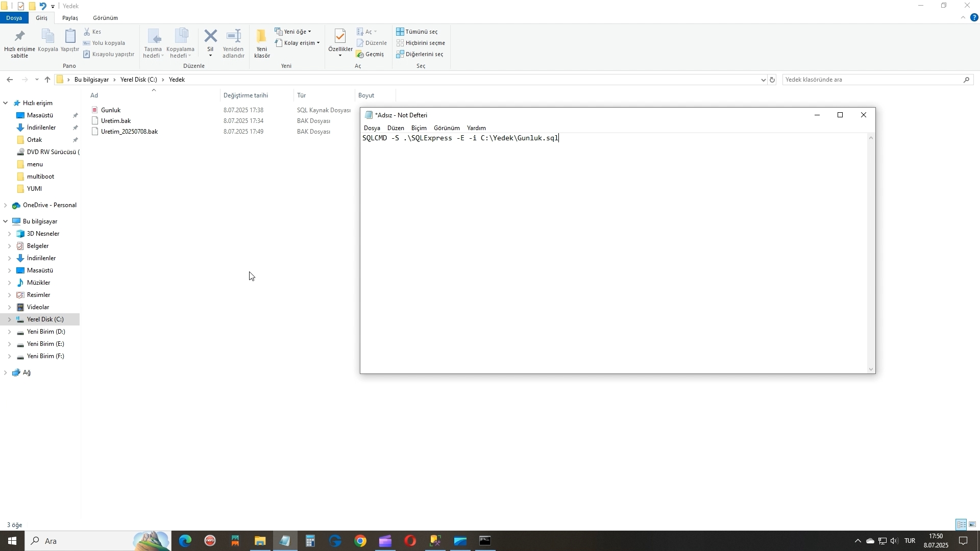Viewport: 980px width, 551px height.
Task: Create a Yeni klasör
Action: (x=262, y=44)
